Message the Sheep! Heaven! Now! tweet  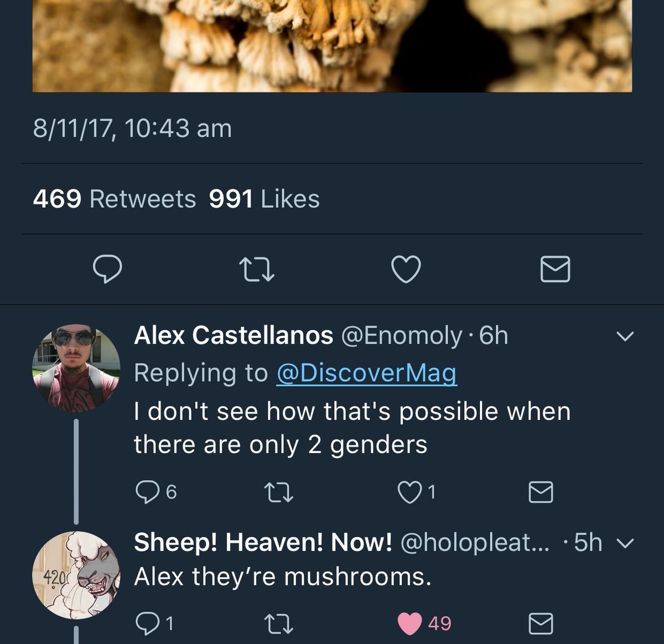coord(541,624)
